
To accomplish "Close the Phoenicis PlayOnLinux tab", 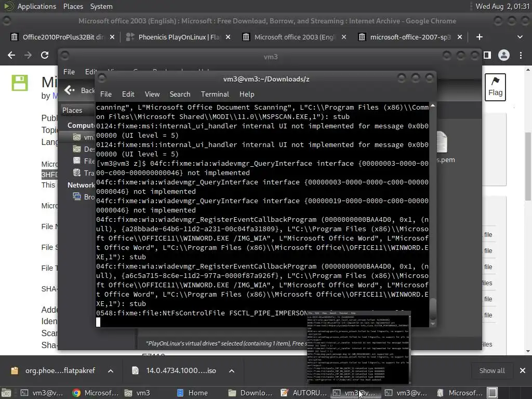I will tap(228, 37).
